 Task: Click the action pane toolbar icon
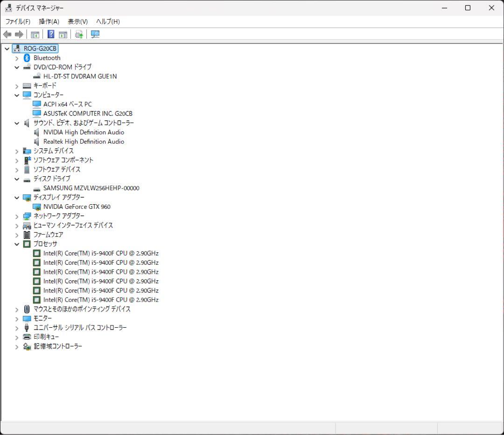tap(63, 35)
